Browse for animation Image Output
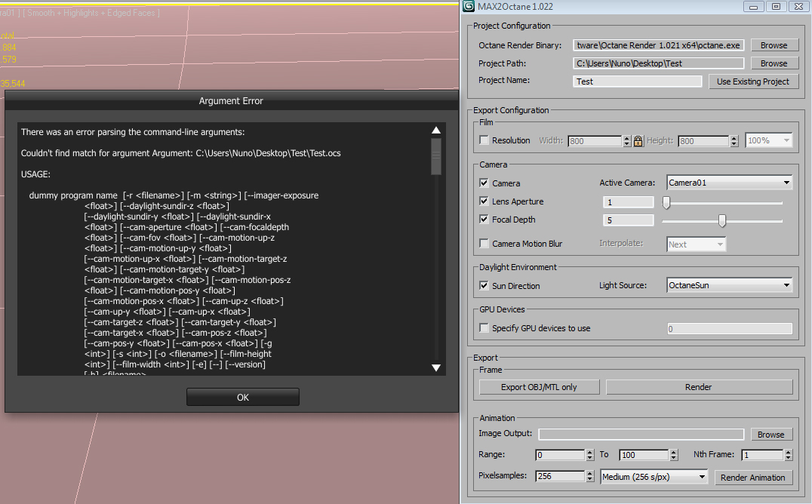 pyautogui.click(x=770, y=435)
